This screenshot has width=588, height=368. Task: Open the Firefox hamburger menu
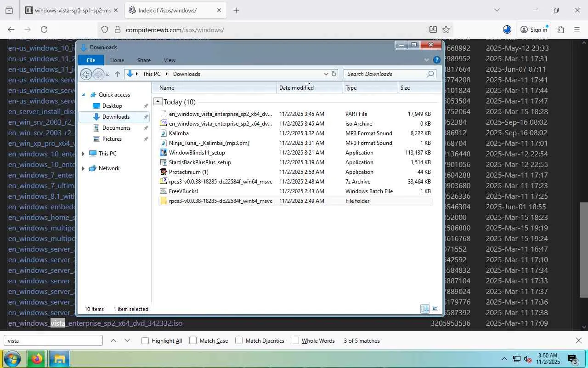pos(577,29)
